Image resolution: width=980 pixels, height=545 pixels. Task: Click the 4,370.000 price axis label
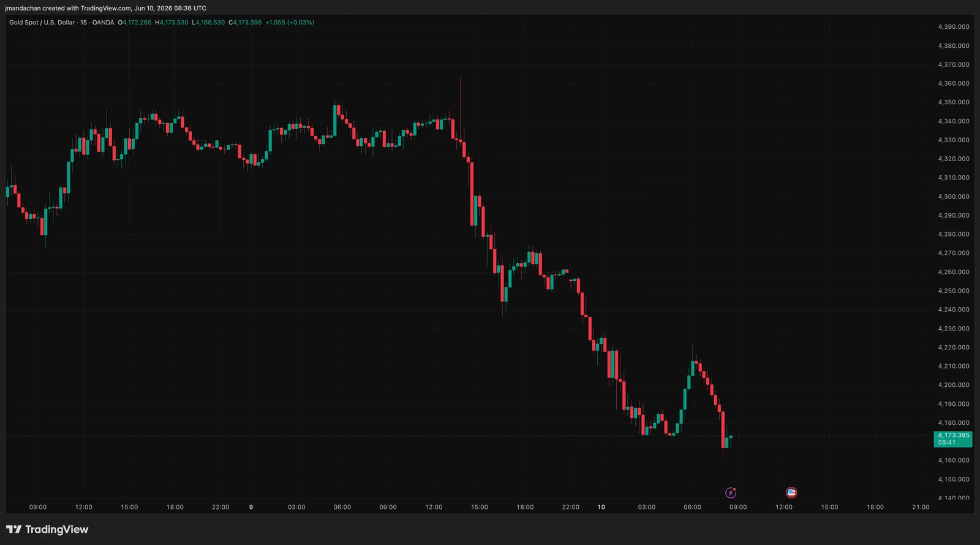(x=954, y=64)
